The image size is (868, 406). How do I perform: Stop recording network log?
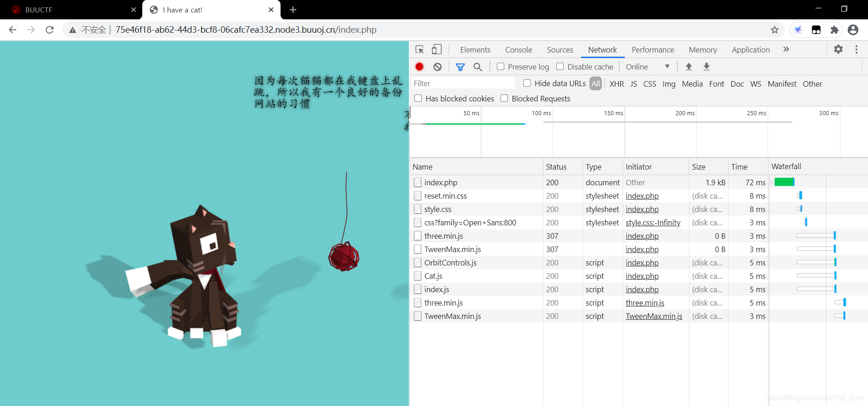419,67
